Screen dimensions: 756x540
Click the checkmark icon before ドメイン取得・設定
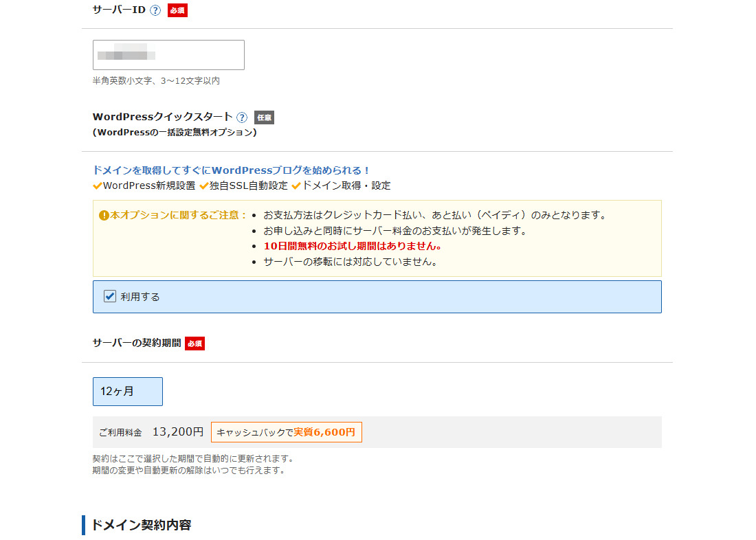point(296,186)
